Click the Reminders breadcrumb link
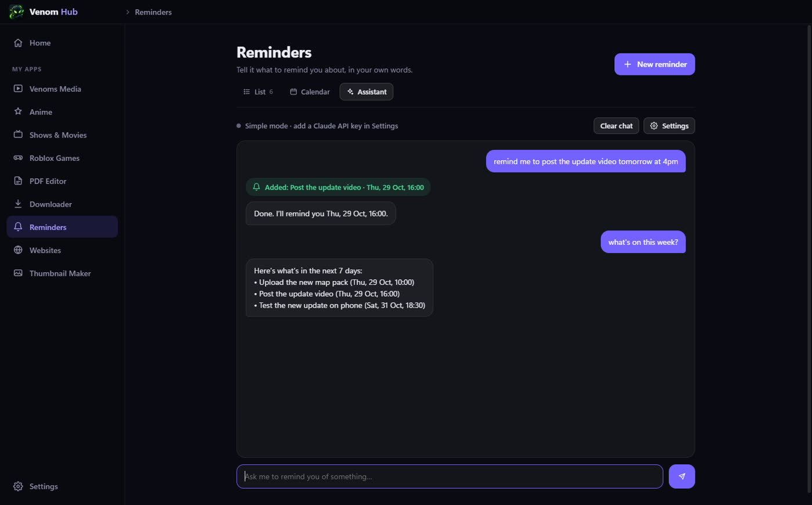The height and width of the screenshot is (505, 812). point(153,12)
